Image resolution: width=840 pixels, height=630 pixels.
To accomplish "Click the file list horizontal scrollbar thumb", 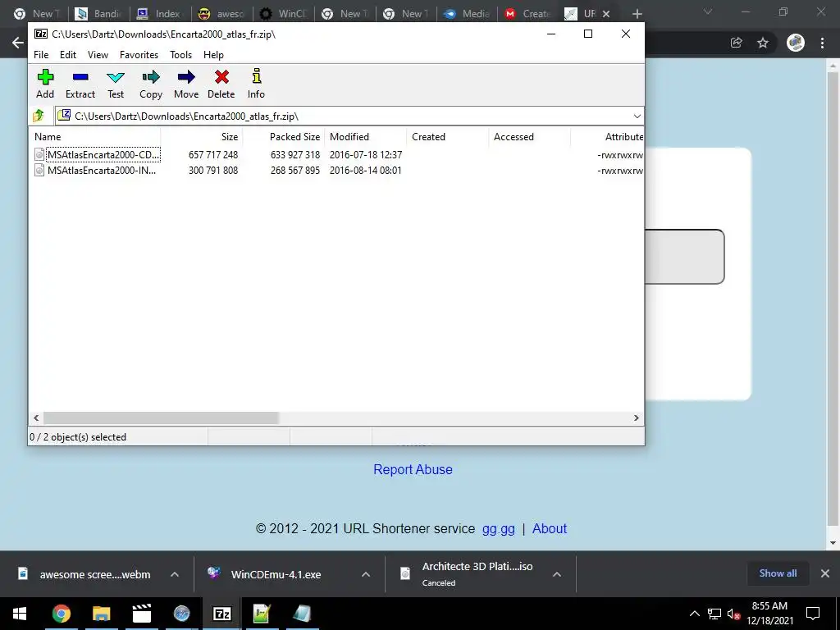I will pyautogui.click(x=161, y=418).
